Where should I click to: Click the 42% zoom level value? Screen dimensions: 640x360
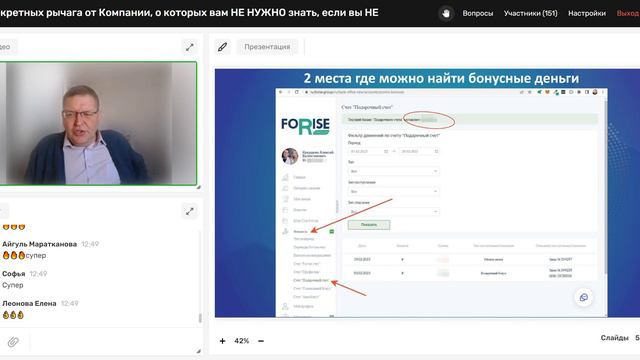pos(242,341)
